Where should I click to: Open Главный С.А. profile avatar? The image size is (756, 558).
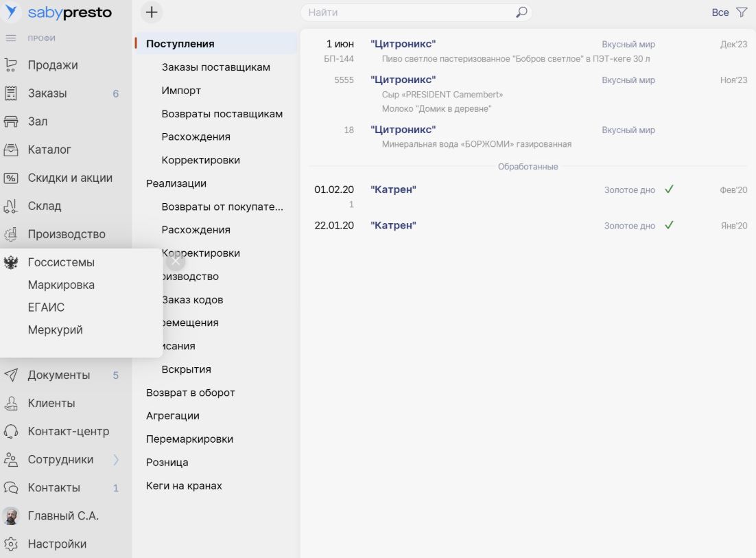10,515
